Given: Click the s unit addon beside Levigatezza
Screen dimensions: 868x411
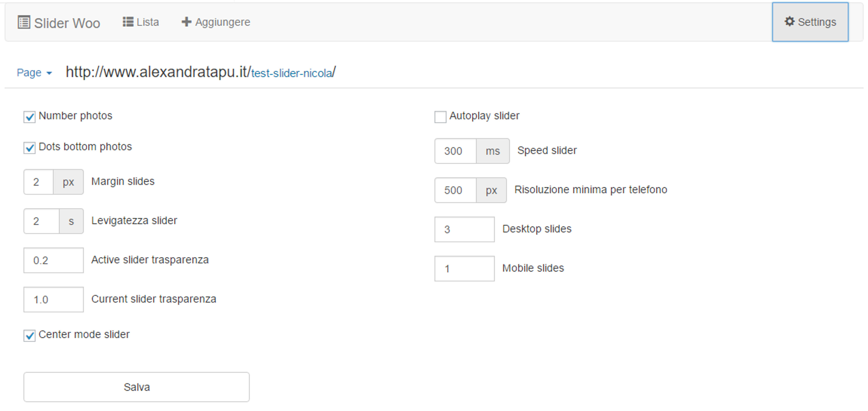Looking at the screenshot, I should point(71,221).
